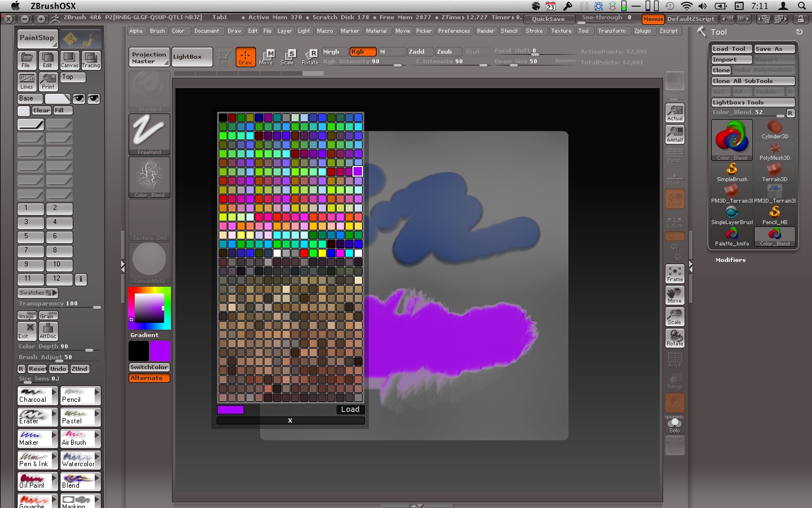Open the Preferences menu
Screen dimensions: 812x508
click(454, 30)
